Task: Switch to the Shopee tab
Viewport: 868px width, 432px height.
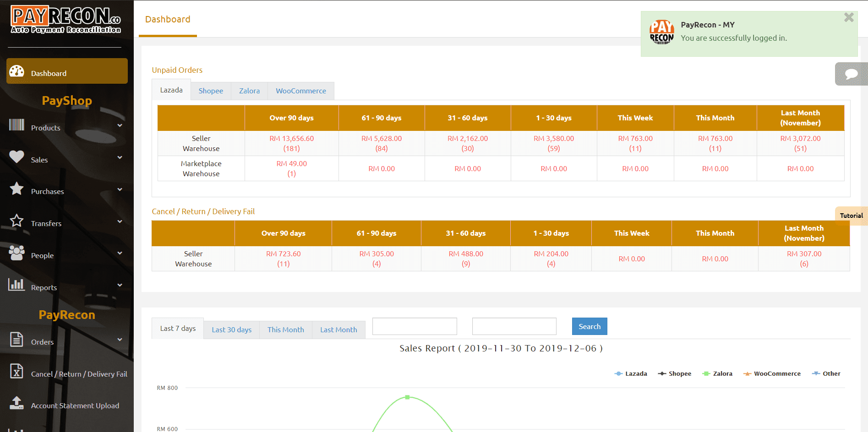Action: coord(211,91)
